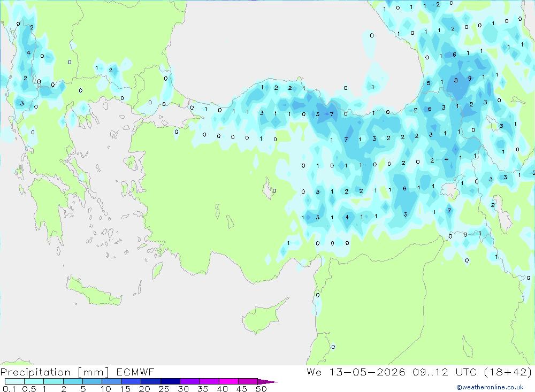The image size is (535, 392).
Task: Click the '09..12 UTC' time text
Action: (445, 372)
